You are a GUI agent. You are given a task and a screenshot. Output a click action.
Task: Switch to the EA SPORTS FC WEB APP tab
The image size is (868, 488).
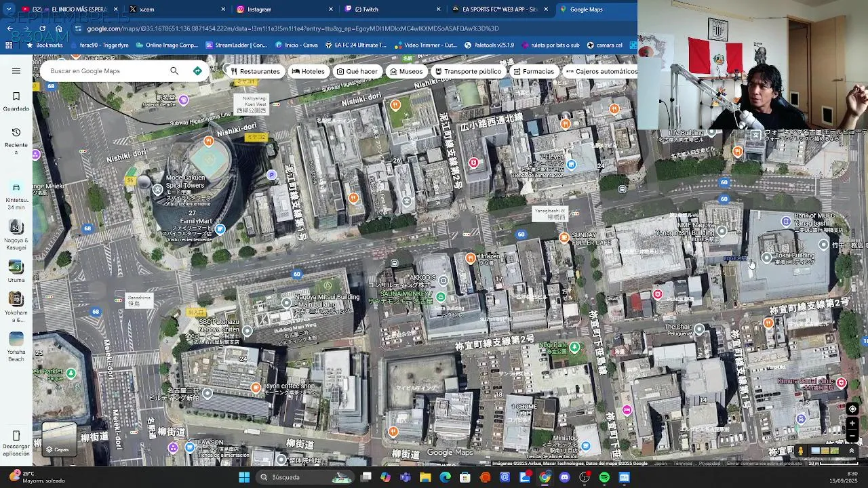pyautogui.click(x=500, y=9)
